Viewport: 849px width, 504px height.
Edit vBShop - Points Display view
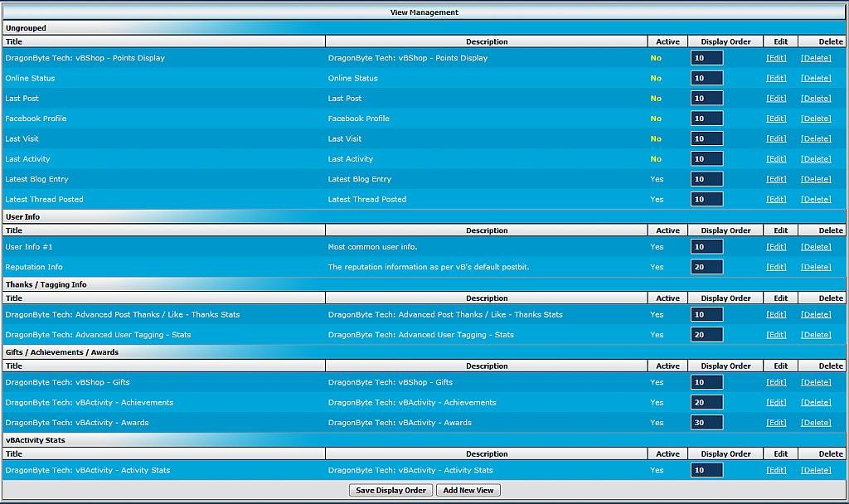tap(776, 58)
